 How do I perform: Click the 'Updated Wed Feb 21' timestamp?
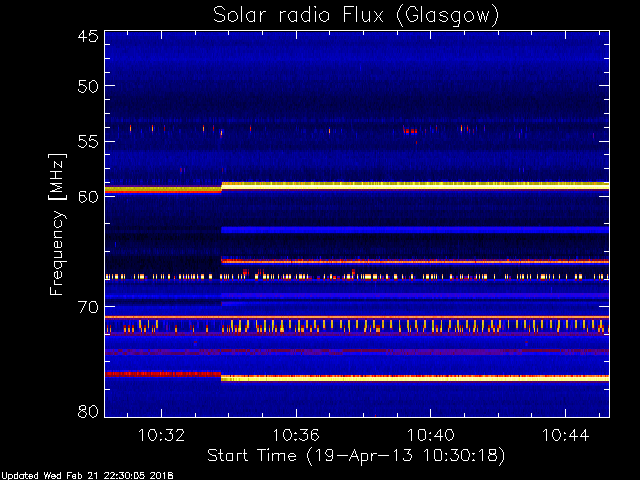(x=87, y=476)
